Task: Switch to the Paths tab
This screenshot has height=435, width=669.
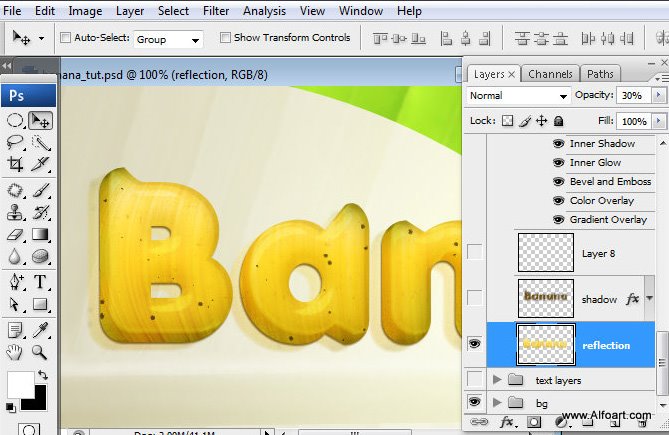Action: click(x=600, y=74)
